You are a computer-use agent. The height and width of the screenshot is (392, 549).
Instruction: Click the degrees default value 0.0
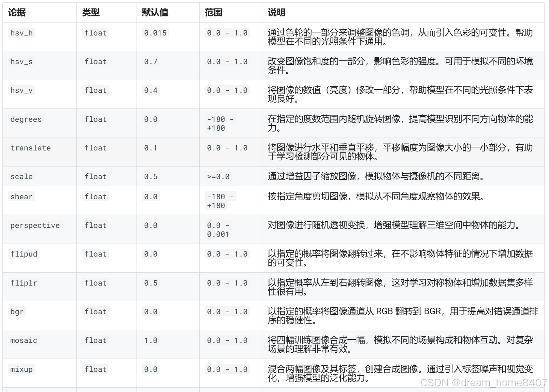pyautogui.click(x=151, y=119)
